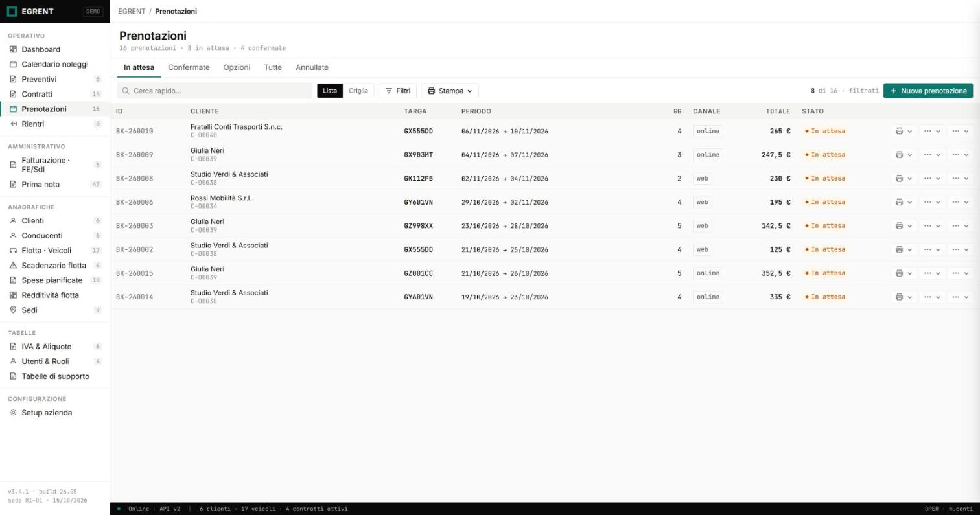
Task: Click the Scadenzario flotta warning icon
Action: point(13,265)
